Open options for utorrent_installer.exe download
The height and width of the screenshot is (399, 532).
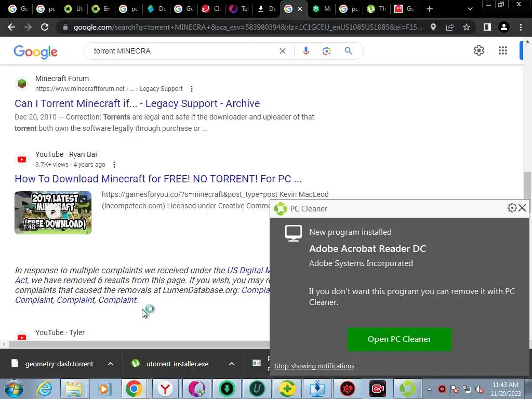(232, 364)
